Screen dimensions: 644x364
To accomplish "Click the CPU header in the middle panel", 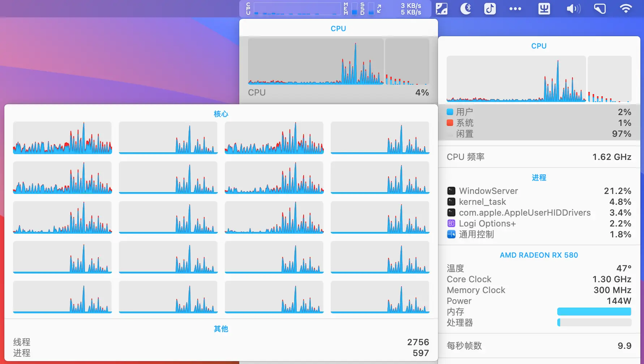I will tap(338, 29).
